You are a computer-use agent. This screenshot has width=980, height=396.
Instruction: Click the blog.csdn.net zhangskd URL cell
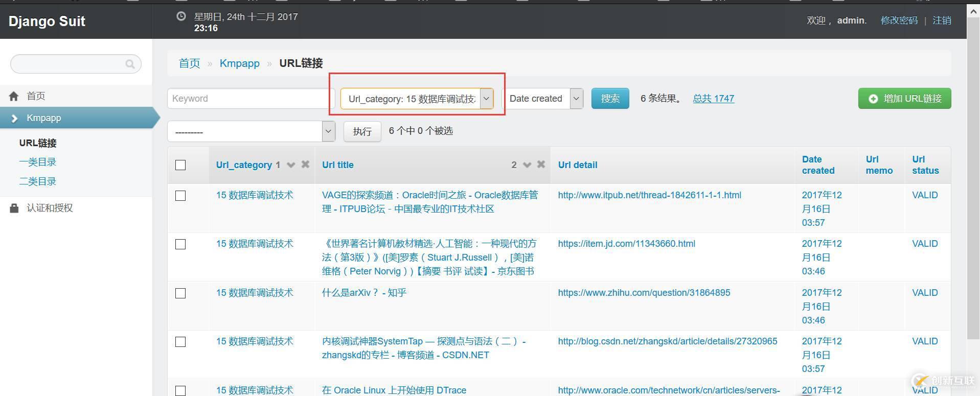[x=668, y=341]
